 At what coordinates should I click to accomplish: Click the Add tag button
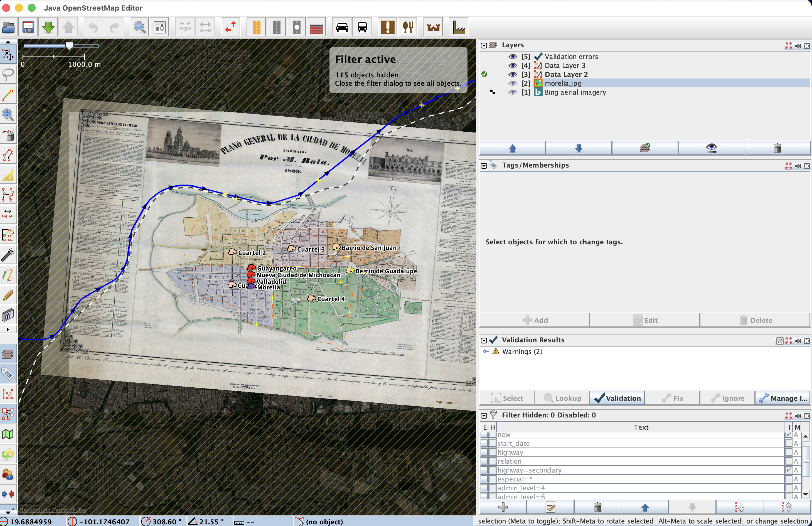click(x=535, y=320)
